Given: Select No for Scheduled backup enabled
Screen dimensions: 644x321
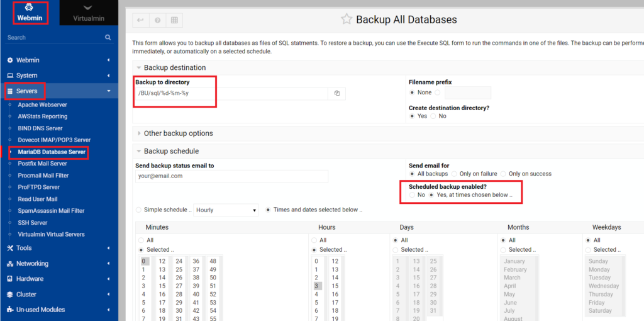Looking at the screenshot, I should [x=412, y=195].
